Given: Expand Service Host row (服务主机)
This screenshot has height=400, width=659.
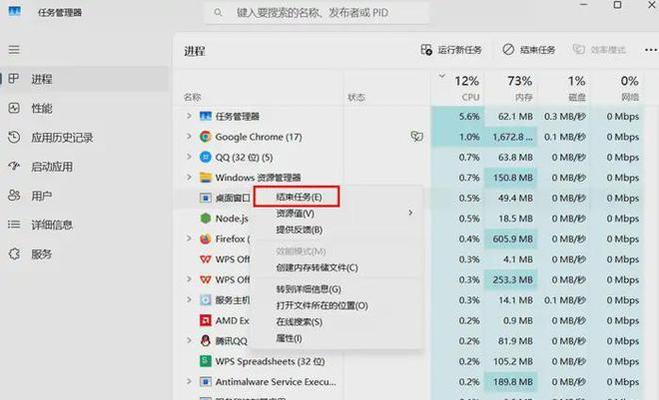Looking at the screenshot, I should click(189, 300).
